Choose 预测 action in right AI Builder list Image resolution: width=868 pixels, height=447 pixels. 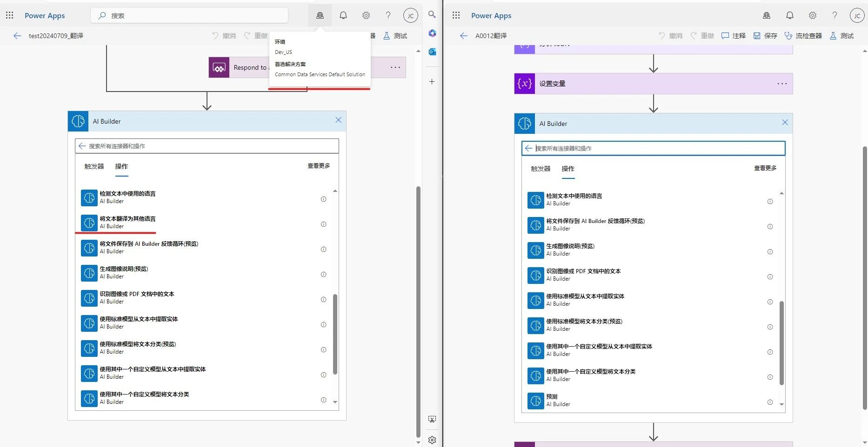coord(552,400)
